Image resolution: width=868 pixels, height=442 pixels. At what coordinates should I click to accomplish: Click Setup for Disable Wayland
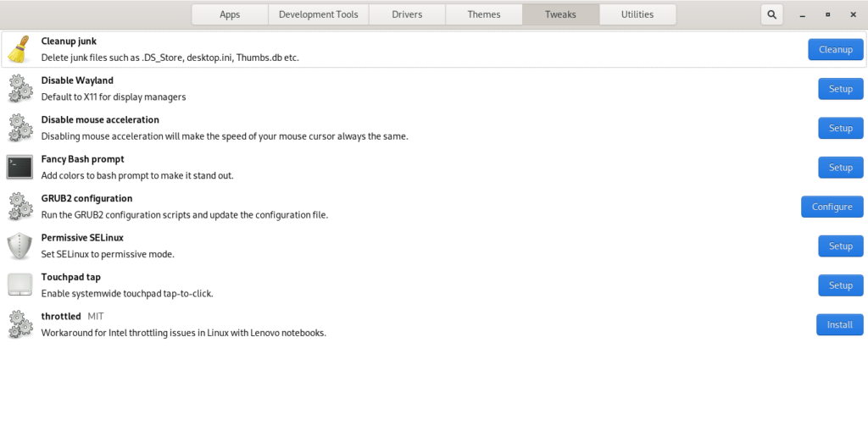pos(840,89)
